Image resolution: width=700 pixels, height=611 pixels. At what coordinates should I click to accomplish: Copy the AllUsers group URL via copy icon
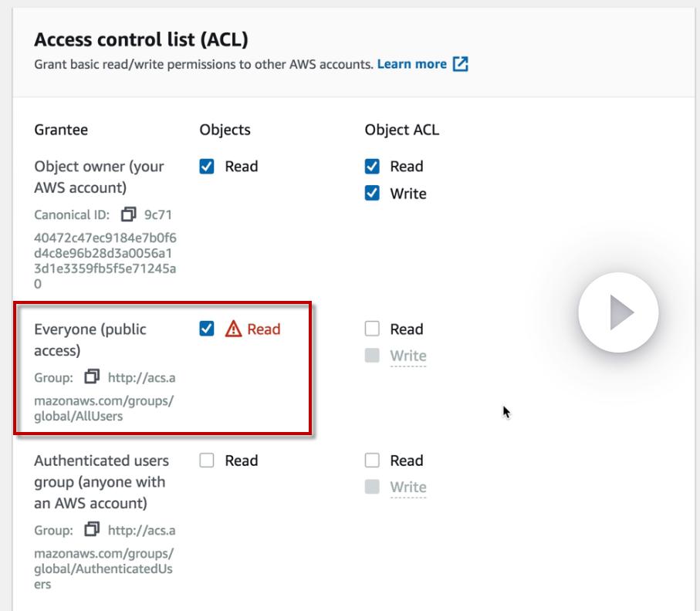click(x=93, y=377)
